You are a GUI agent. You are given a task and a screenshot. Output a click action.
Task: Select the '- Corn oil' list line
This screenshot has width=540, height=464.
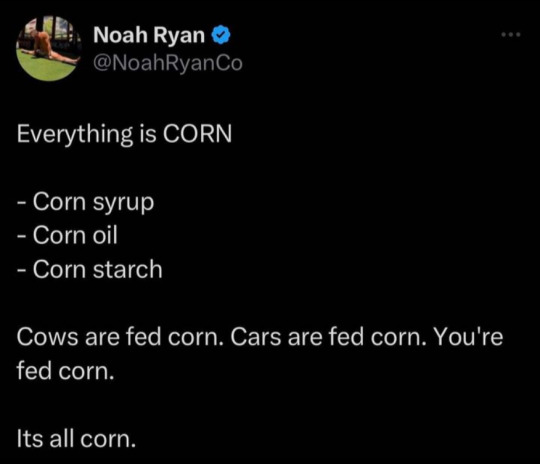(67, 236)
